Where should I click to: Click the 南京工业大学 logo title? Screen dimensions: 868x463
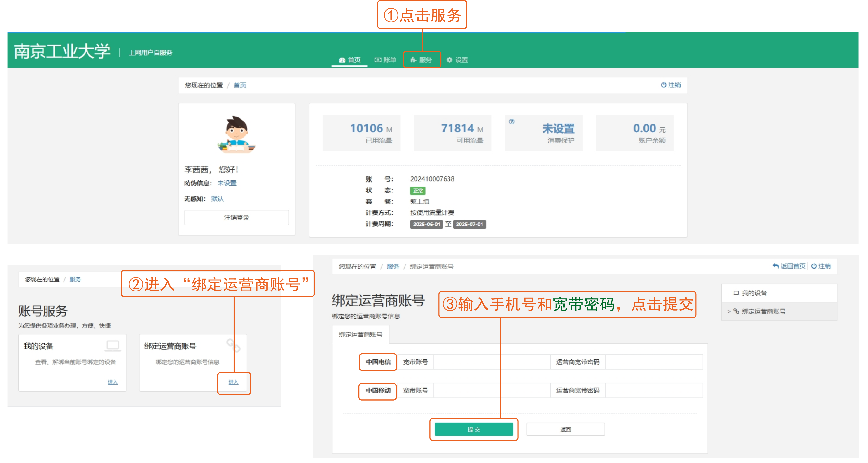point(62,51)
